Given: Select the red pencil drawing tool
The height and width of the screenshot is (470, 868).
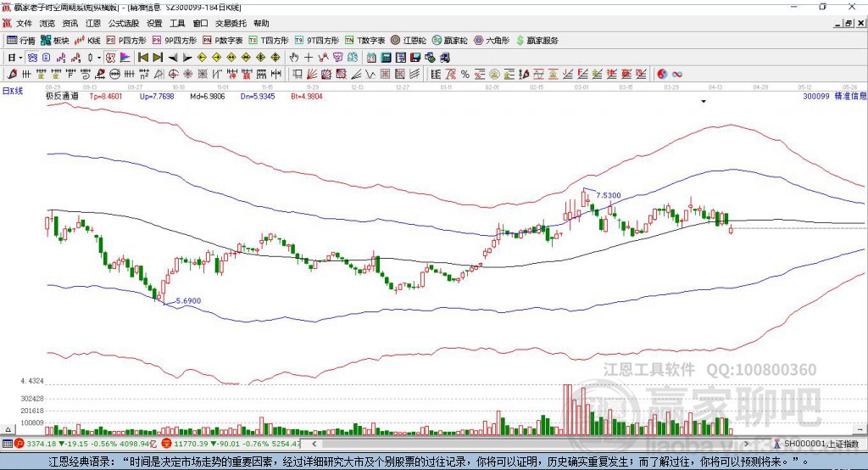Looking at the screenshot, I should coord(12,75).
